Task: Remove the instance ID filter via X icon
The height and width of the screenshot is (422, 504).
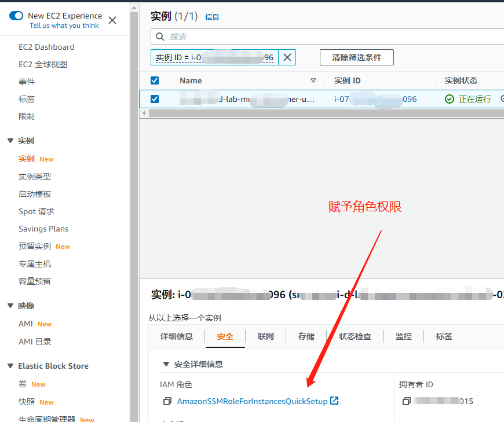Action: [x=287, y=57]
